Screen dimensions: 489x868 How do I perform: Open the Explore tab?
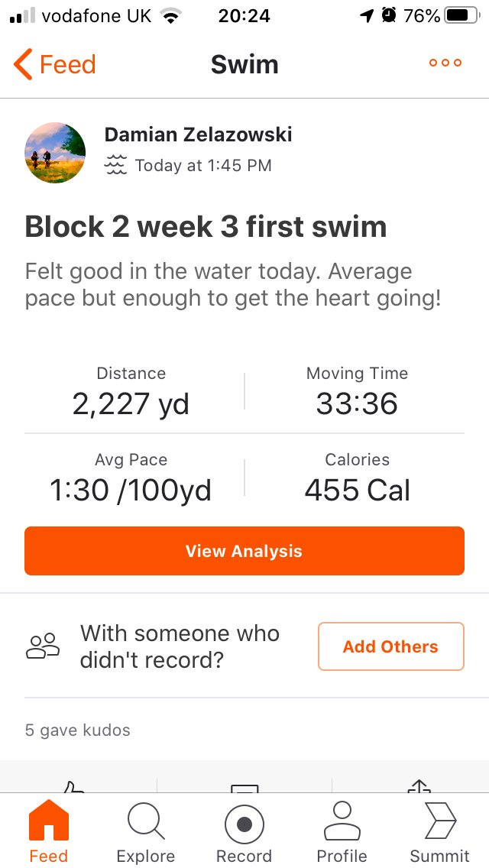tap(146, 831)
